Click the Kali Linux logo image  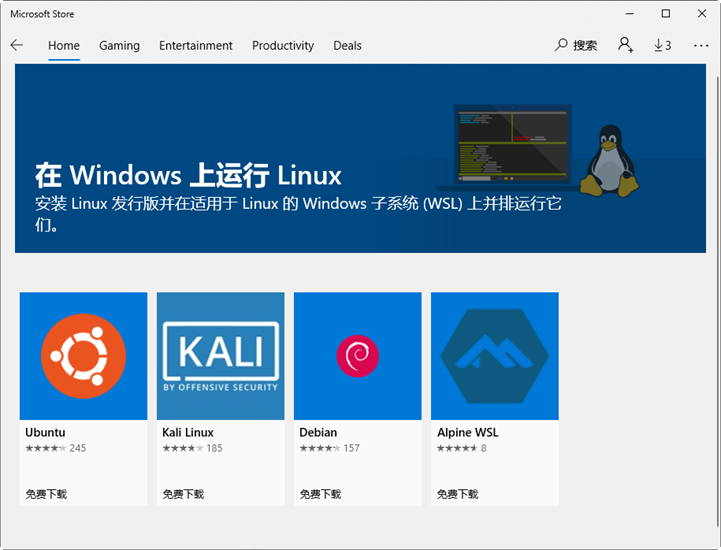[220, 356]
